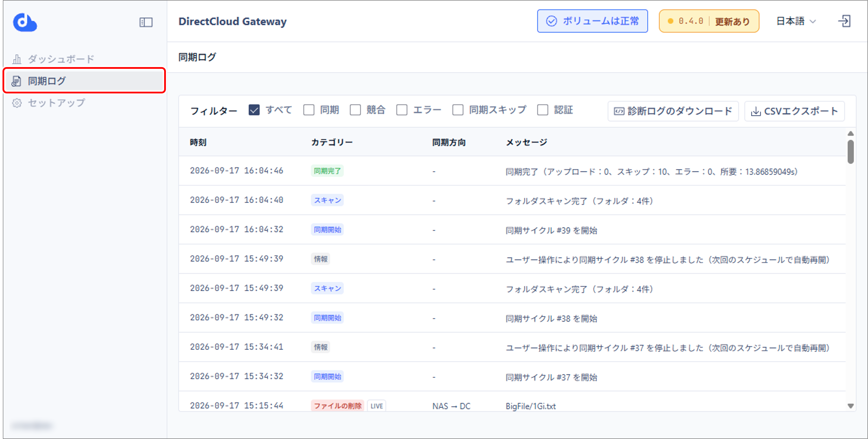
Task: Enable the 競合 filter checkbox
Action: pos(355,110)
